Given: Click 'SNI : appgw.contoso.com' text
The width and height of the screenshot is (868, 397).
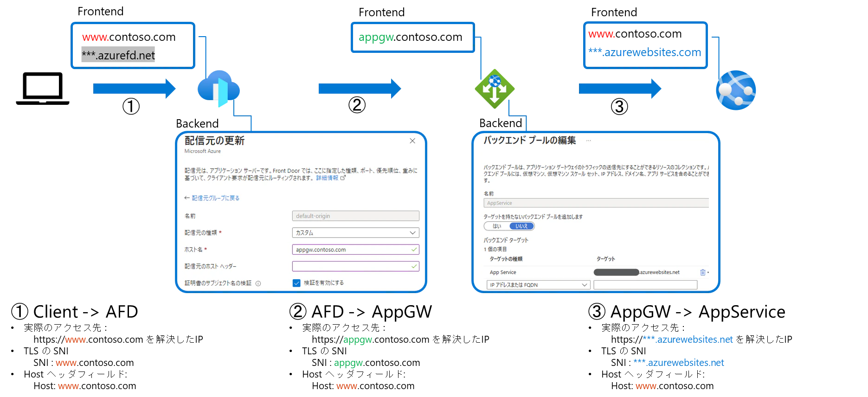Looking at the screenshot, I should [366, 363].
